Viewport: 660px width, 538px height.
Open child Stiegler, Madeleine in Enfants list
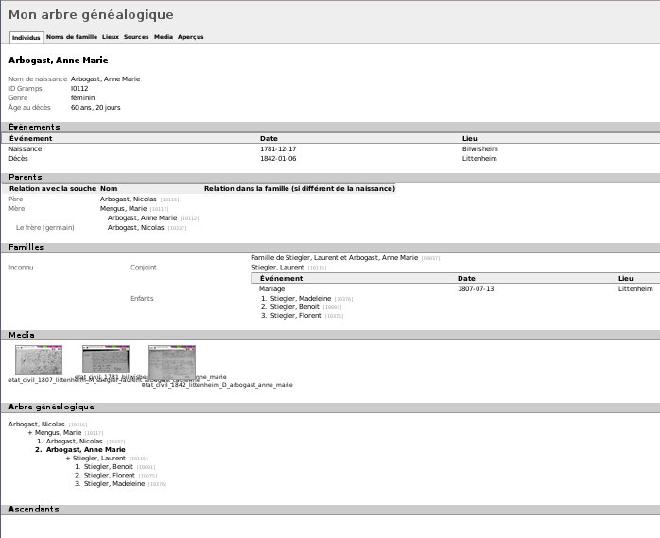pos(298,298)
